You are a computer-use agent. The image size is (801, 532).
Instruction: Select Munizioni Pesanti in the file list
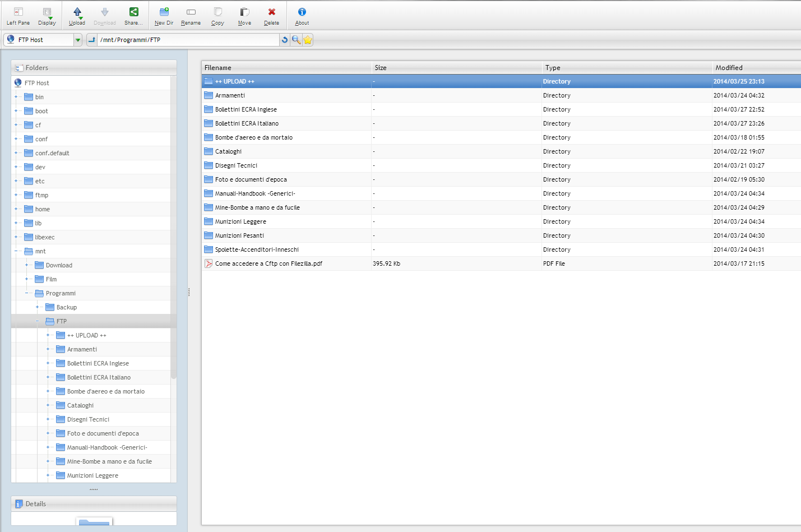pos(501,235)
